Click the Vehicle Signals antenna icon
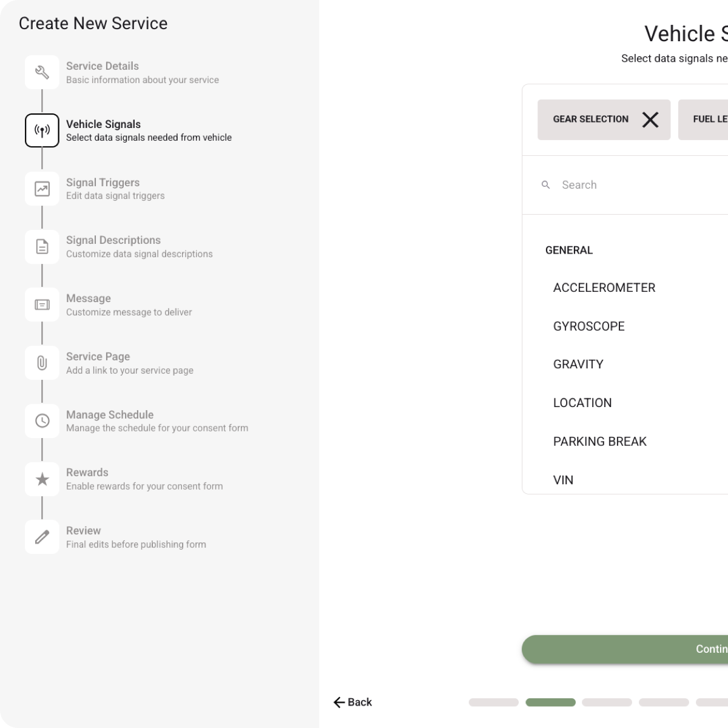The width and height of the screenshot is (728, 728). tap(41, 130)
